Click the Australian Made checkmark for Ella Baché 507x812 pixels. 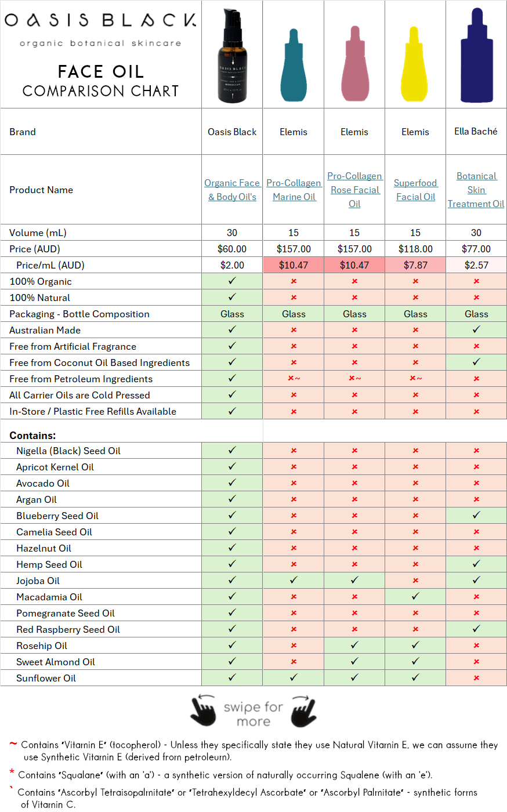tap(476, 329)
